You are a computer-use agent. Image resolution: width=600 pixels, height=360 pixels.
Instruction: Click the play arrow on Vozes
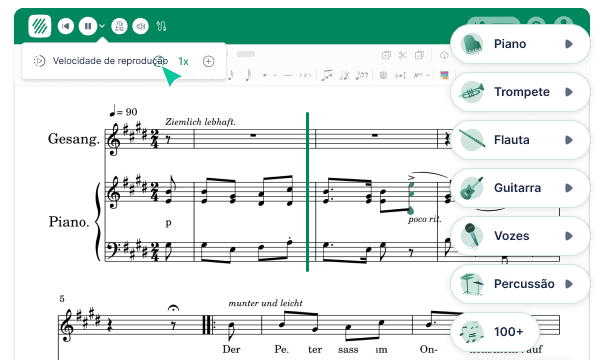(x=569, y=236)
